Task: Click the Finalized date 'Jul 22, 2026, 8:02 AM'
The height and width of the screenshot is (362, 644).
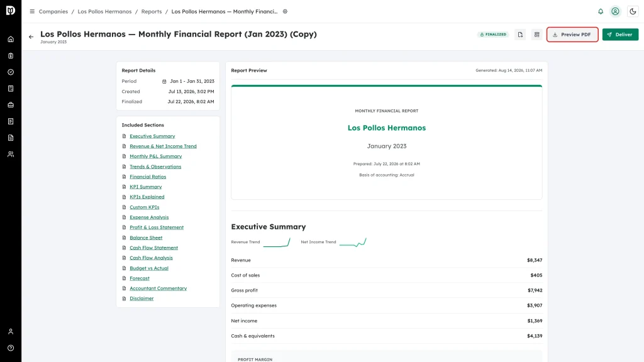Action: click(x=191, y=102)
